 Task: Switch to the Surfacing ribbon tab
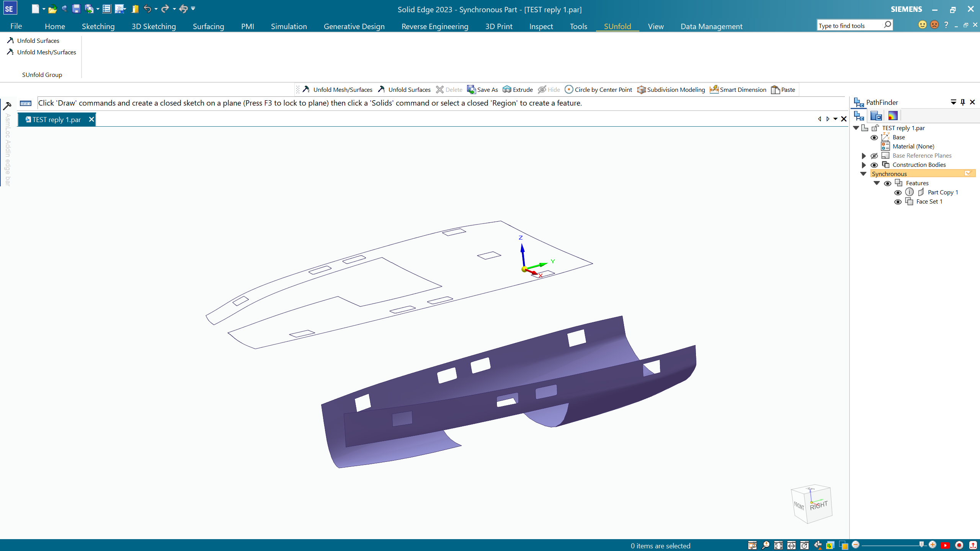[208, 26]
